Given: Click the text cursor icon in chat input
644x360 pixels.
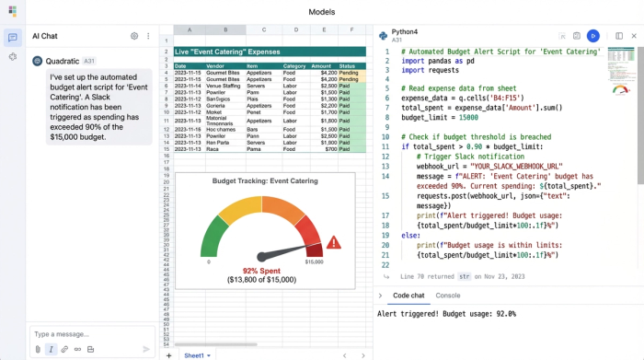Looking at the screenshot, I should point(51,349).
